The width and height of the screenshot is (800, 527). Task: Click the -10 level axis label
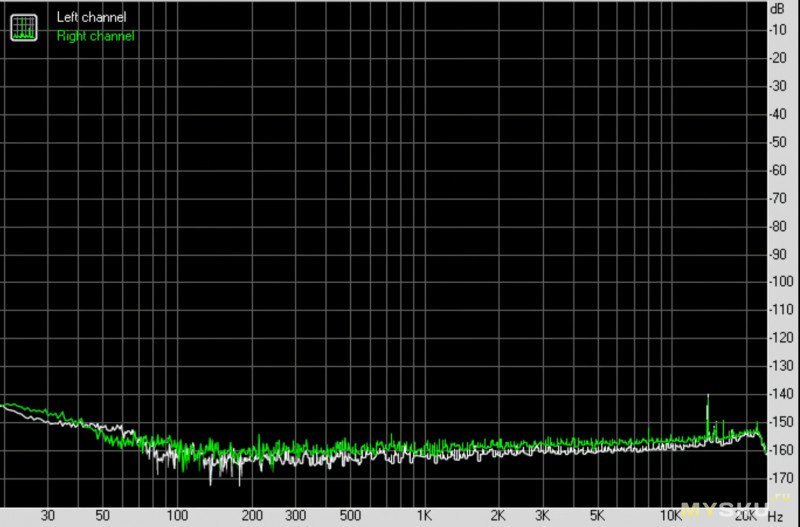point(777,30)
